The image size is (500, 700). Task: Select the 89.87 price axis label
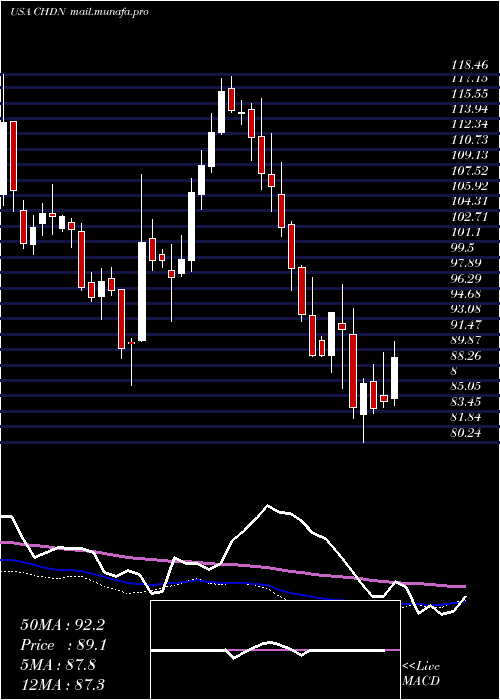tap(466, 340)
